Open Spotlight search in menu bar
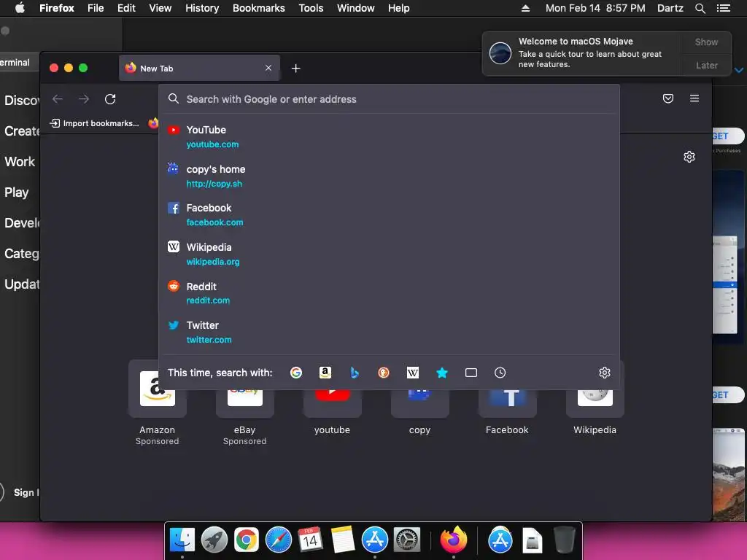The image size is (747, 560). pyautogui.click(x=700, y=8)
